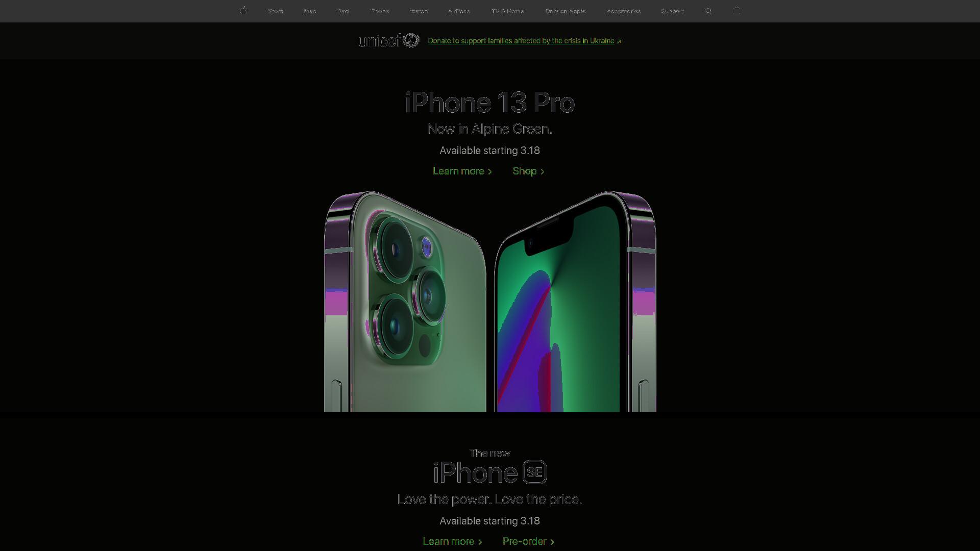Open the Support menu item
Image resolution: width=980 pixels, height=551 pixels.
672,11
